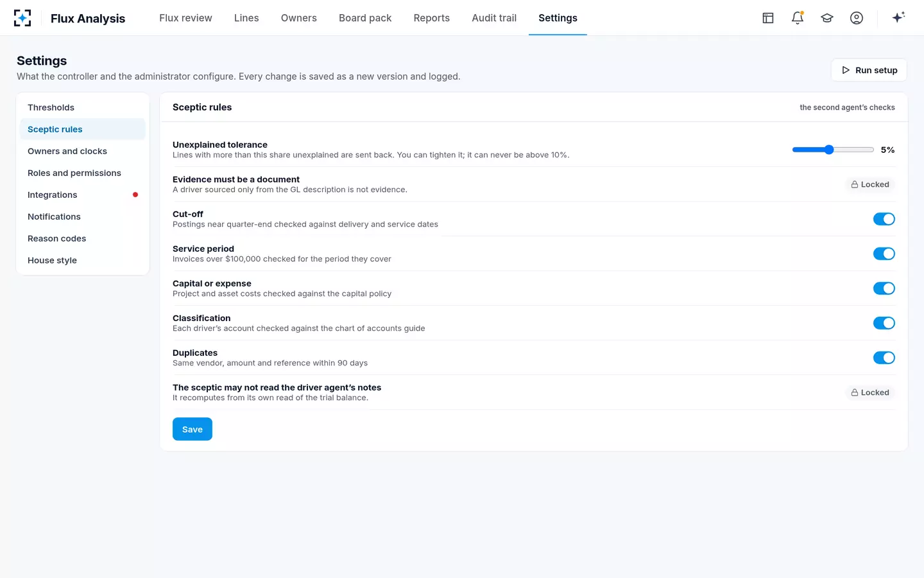The width and height of the screenshot is (924, 578).
Task: Open the user account profile icon
Action: (857, 18)
